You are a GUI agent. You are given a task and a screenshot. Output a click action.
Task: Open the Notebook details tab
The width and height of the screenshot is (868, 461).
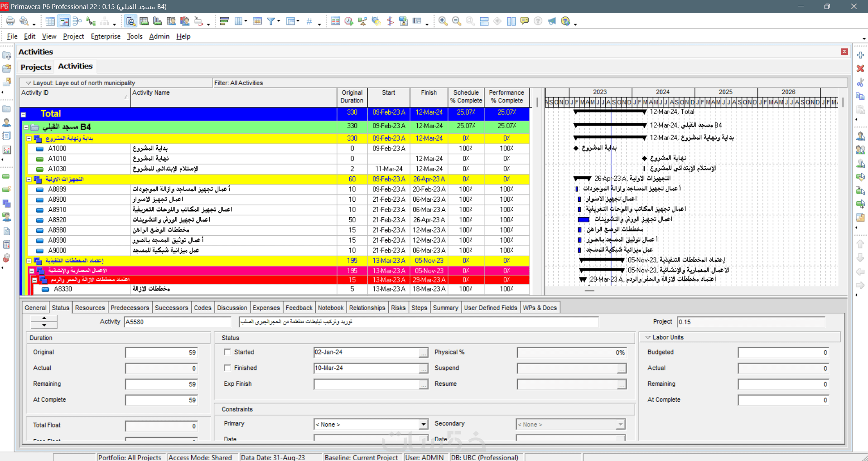pos(331,308)
